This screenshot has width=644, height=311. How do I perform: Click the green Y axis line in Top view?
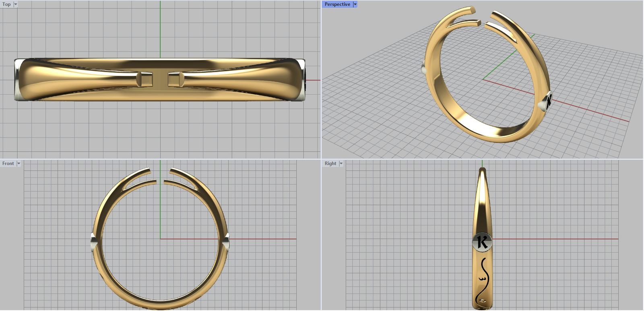(160, 28)
